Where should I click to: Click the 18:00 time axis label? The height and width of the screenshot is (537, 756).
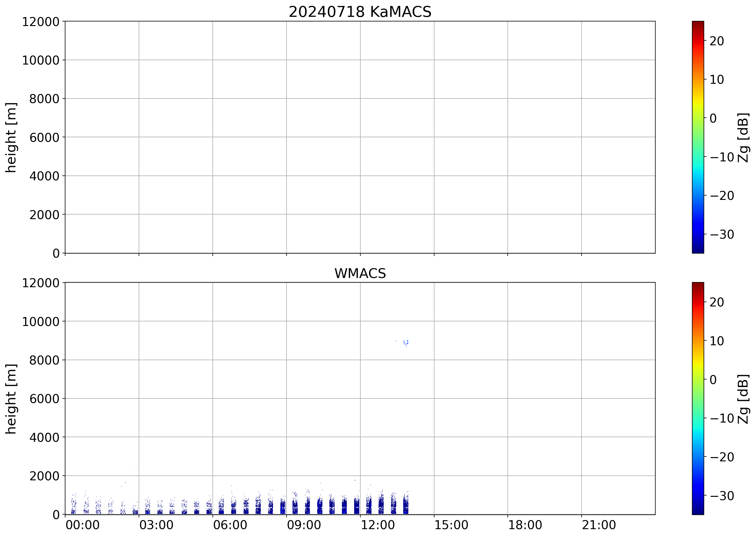525,525
